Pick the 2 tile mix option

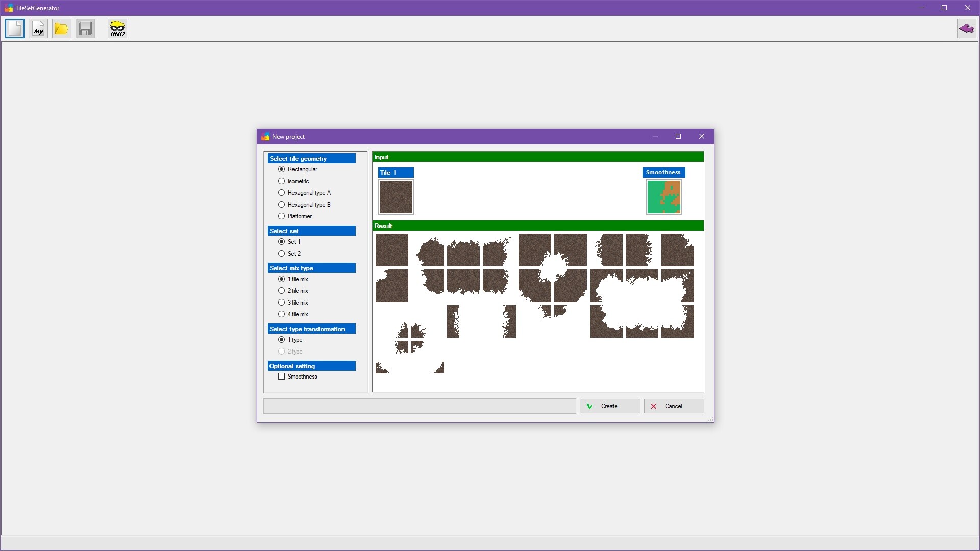pos(281,290)
